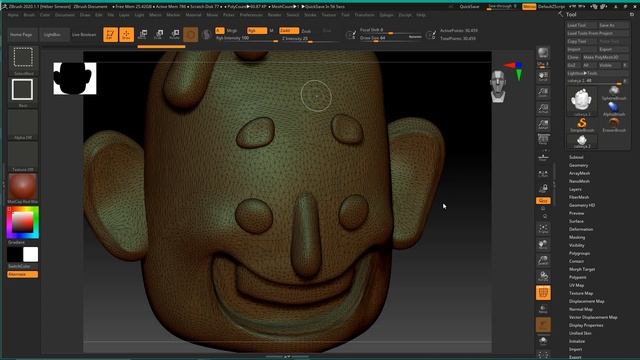The image size is (640, 360).
Task: Open the Render menu
Action: (x=274, y=15)
